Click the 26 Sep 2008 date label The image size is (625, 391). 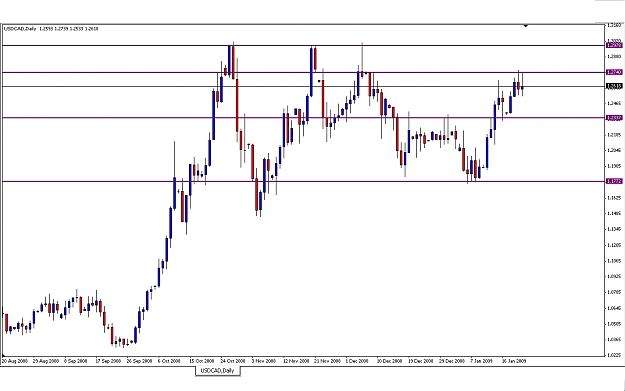click(140, 361)
